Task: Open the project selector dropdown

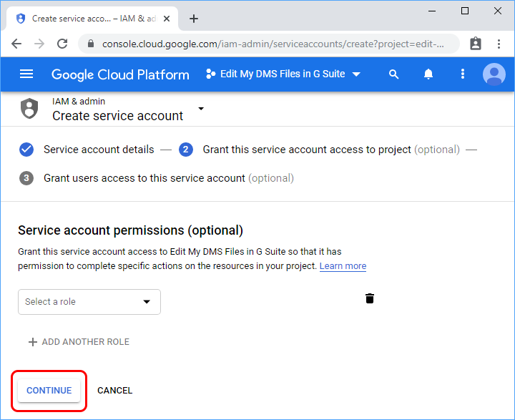Action: [x=283, y=74]
